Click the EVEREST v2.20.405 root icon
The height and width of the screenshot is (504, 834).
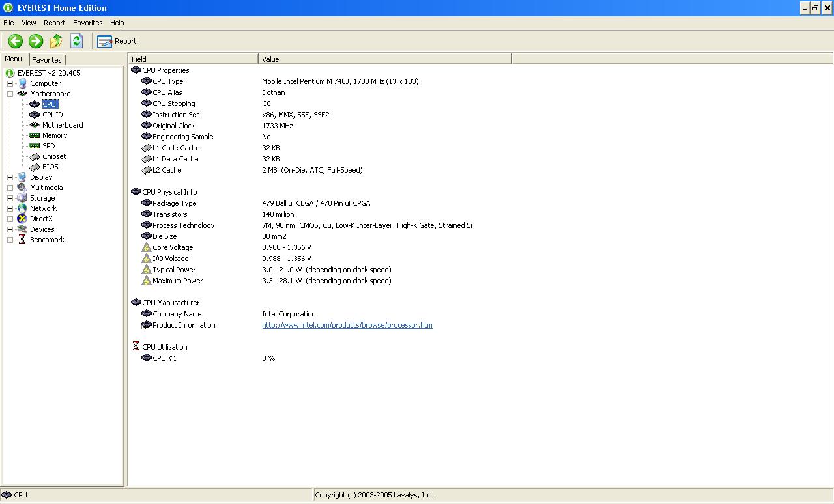(10, 73)
